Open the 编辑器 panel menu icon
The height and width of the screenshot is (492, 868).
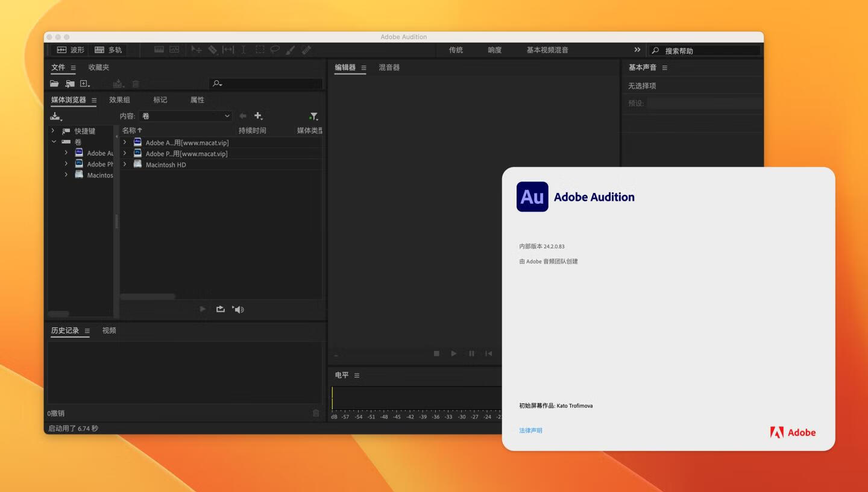coord(363,68)
